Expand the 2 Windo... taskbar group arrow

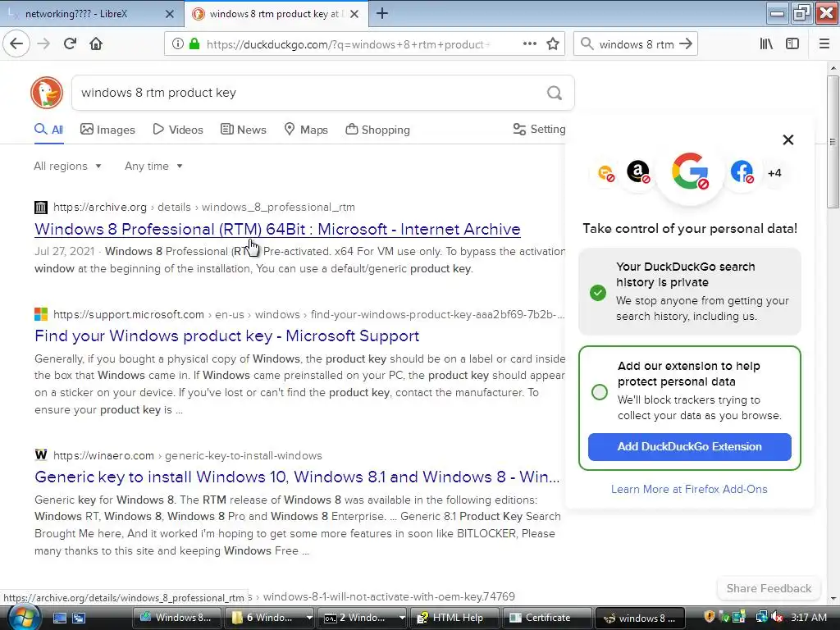pyautogui.click(x=402, y=618)
